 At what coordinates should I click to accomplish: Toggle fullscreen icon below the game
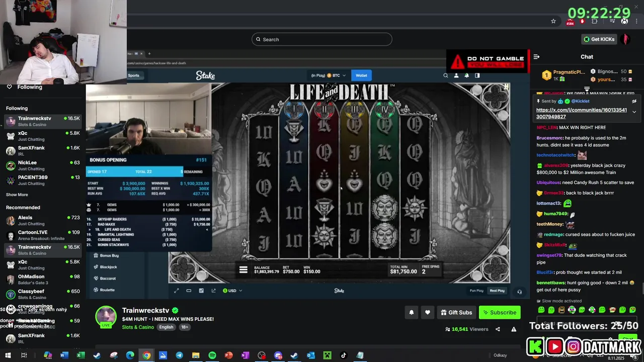tap(176, 291)
